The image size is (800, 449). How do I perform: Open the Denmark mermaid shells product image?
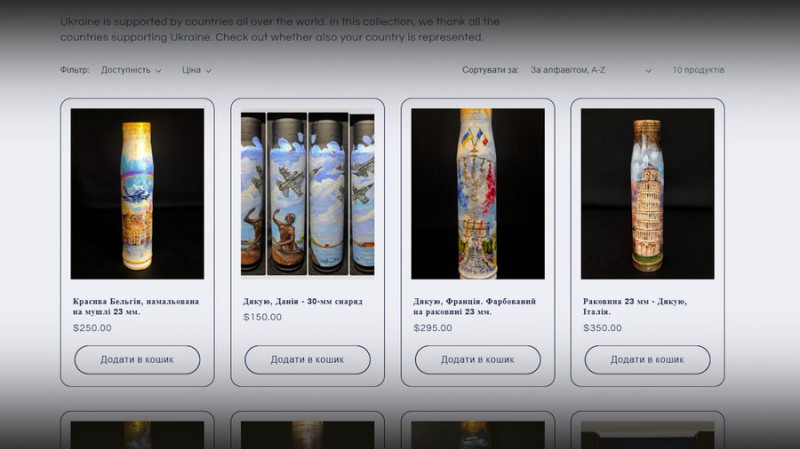(308, 193)
